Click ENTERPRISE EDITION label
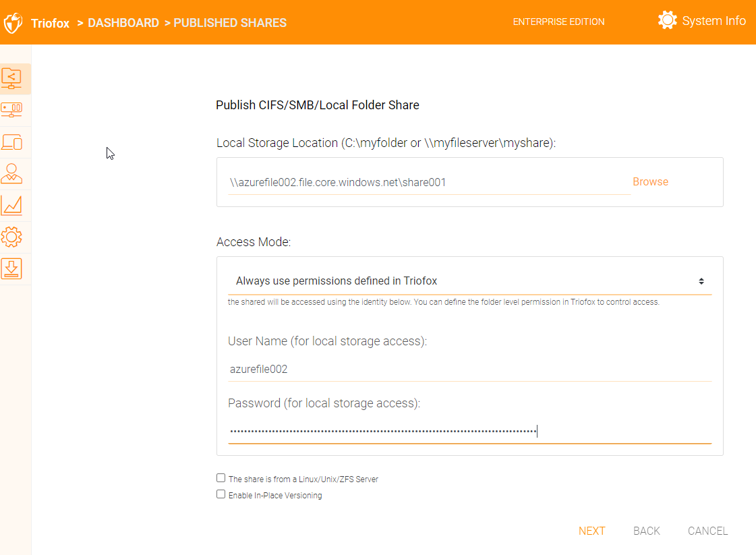The width and height of the screenshot is (756, 555). click(x=558, y=22)
